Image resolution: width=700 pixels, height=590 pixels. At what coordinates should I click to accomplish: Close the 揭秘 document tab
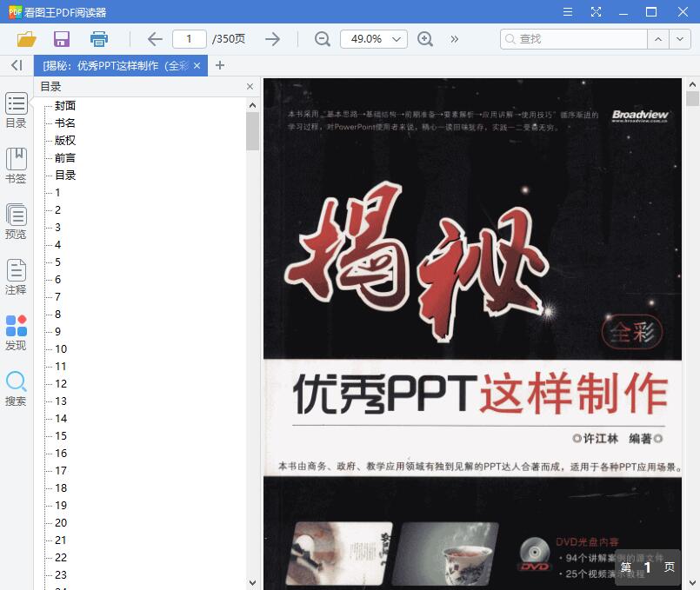pyautogui.click(x=197, y=65)
